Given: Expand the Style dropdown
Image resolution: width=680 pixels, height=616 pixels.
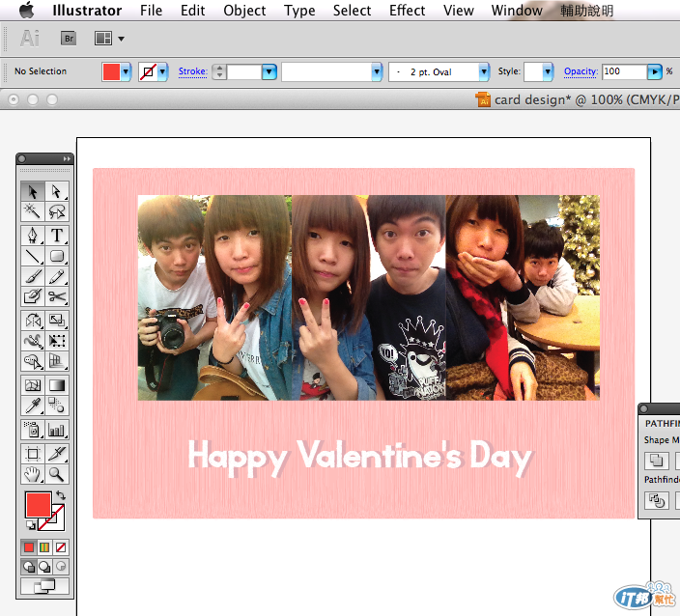Looking at the screenshot, I should [x=548, y=72].
